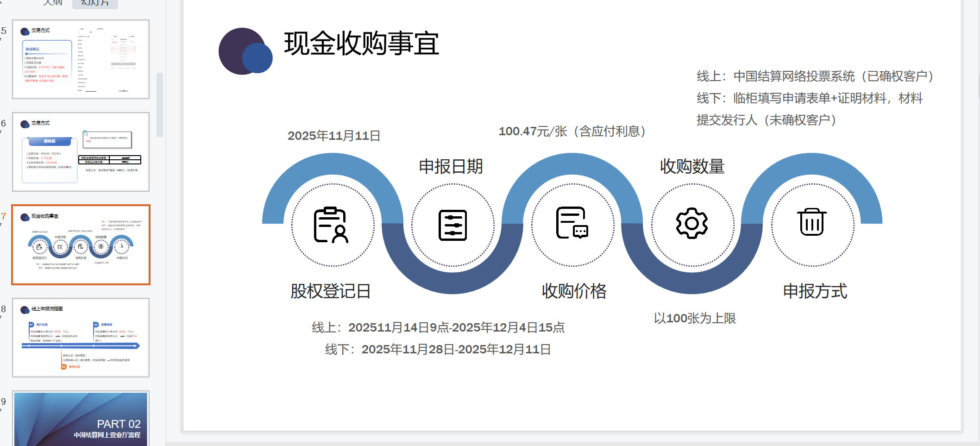
Task: Select the gear icon under 收购数量
Action: (692, 223)
